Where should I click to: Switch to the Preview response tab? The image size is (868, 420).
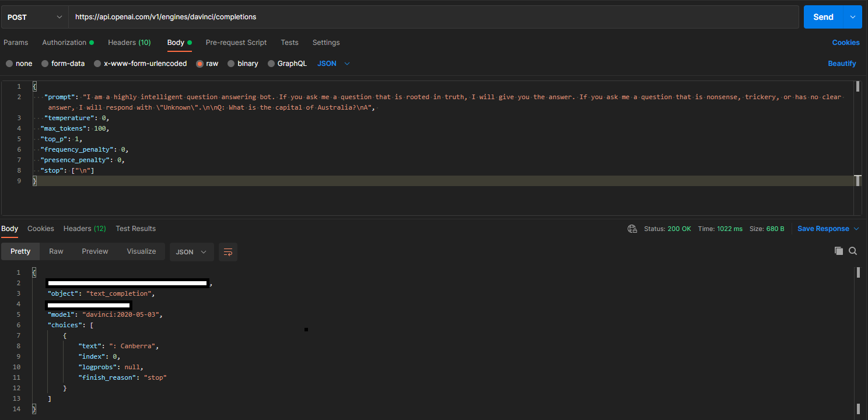click(x=94, y=251)
